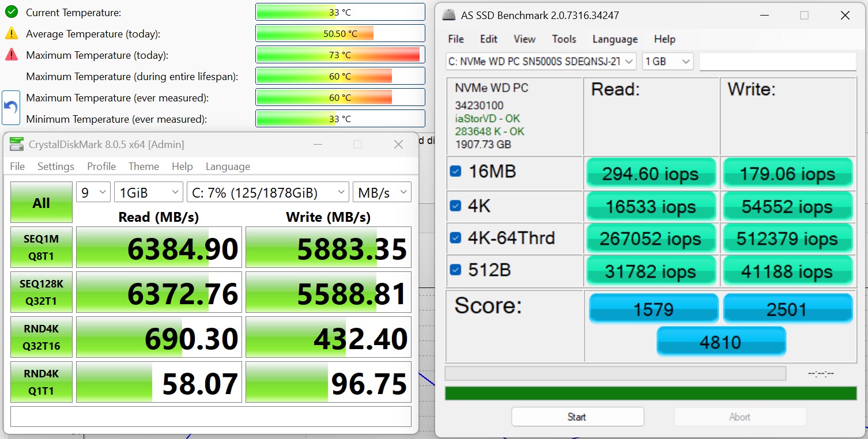Click the CrystalDiskMark title bar app icon

(17, 144)
